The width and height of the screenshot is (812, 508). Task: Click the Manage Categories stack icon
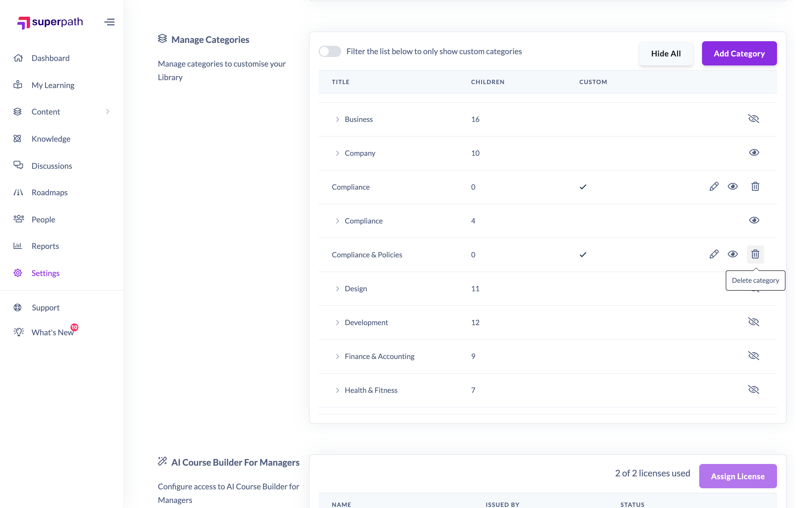(162, 39)
